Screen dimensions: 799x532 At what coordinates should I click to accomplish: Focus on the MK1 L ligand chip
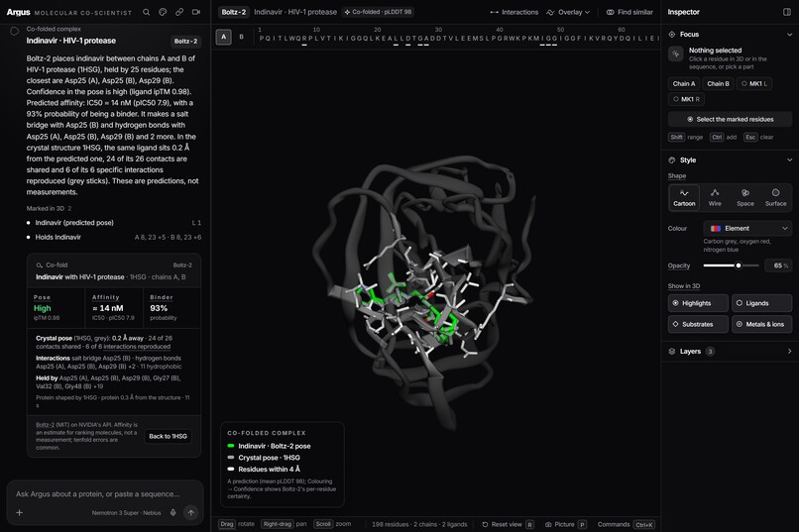[x=753, y=83]
